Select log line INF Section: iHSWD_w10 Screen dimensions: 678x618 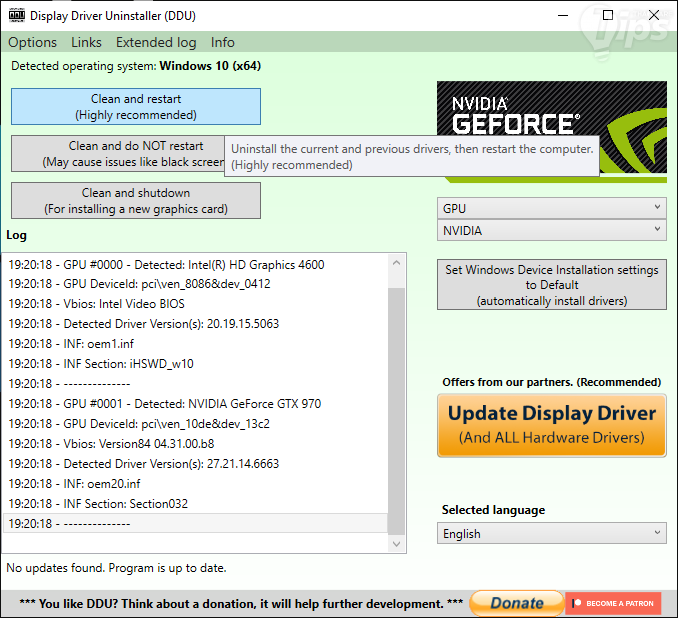pyautogui.click(x=195, y=364)
